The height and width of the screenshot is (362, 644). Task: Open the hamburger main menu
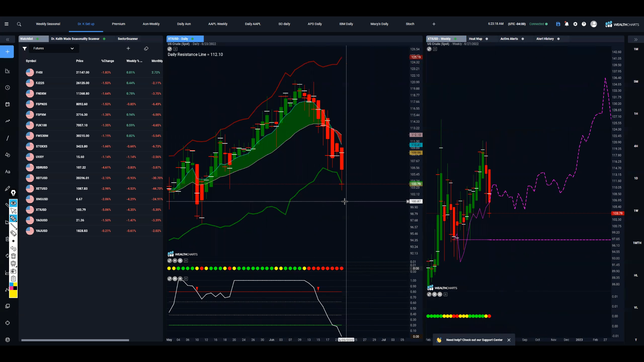pos(6,24)
